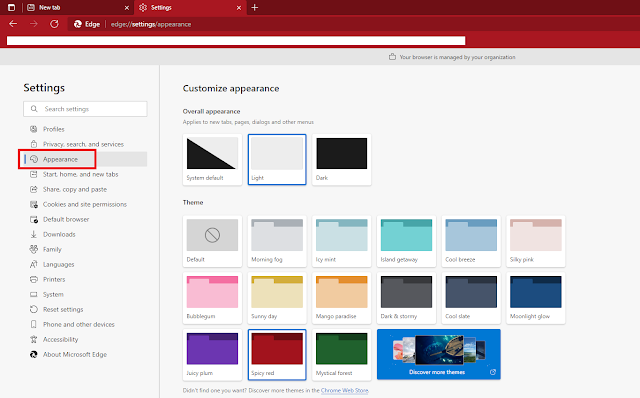This screenshot has width=640, height=398.
Task: Open the Chrome Web Store link
Action: (344, 391)
